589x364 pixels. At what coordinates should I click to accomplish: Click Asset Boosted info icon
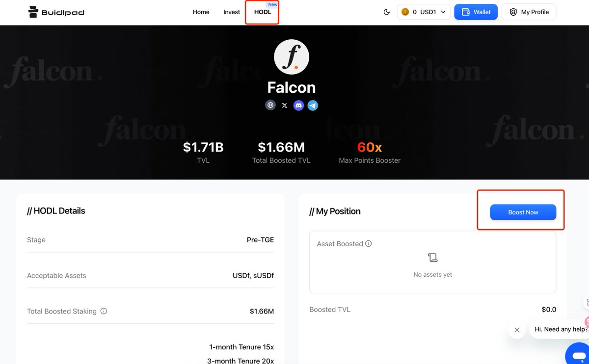[369, 244]
